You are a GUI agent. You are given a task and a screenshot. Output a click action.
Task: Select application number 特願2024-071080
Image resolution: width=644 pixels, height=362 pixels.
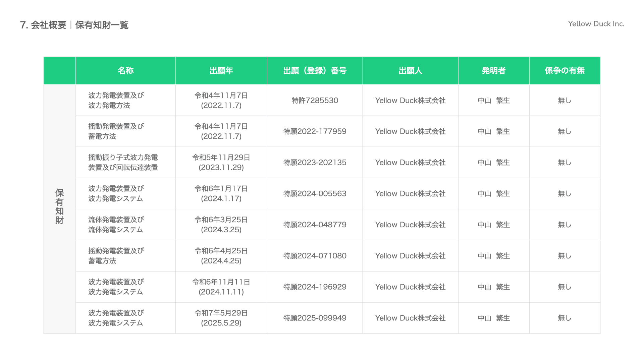315,256
